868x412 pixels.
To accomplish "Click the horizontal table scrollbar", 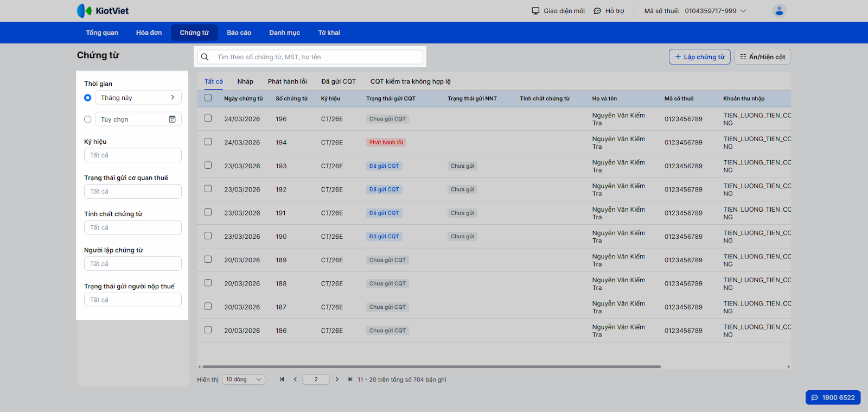I will [431, 366].
